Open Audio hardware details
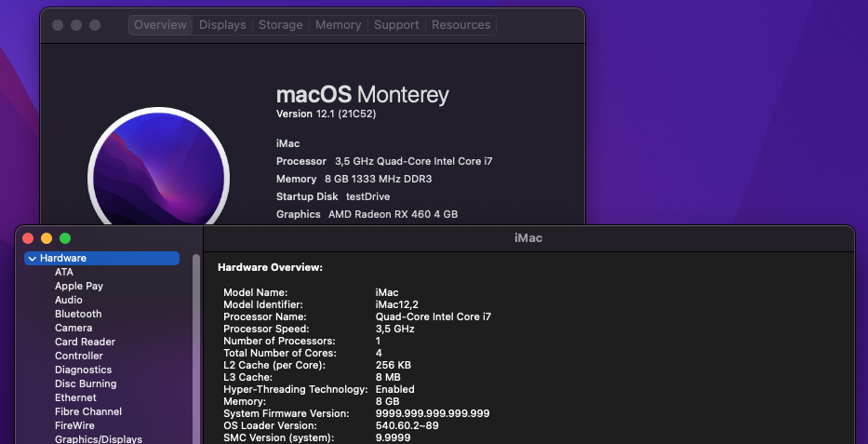Image resolution: width=868 pixels, height=444 pixels. coord(69,300)
